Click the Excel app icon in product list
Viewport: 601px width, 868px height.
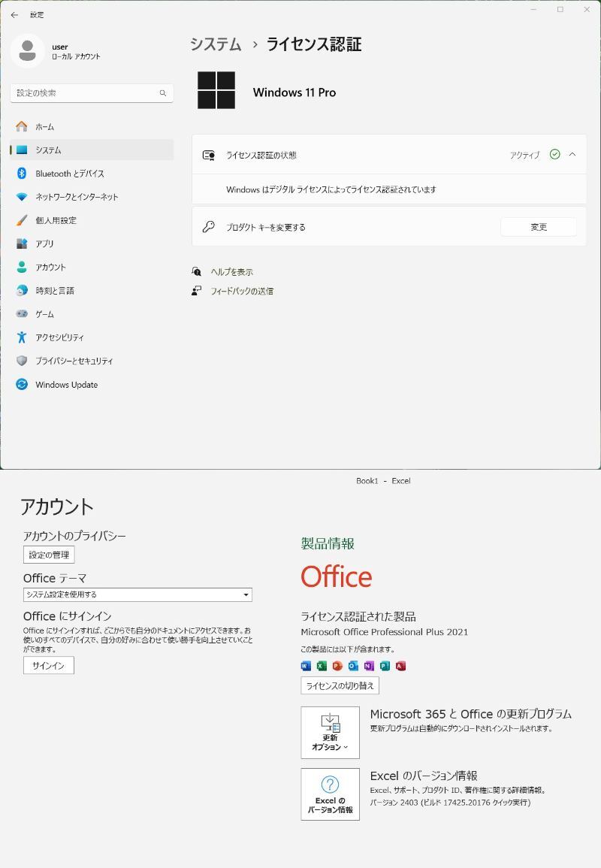[322, 665]
